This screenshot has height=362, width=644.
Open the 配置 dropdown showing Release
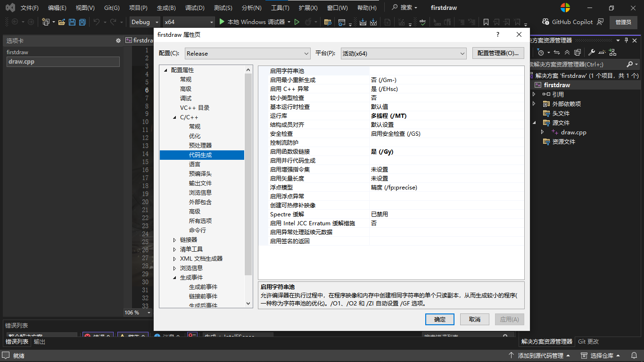pos(248,53)
